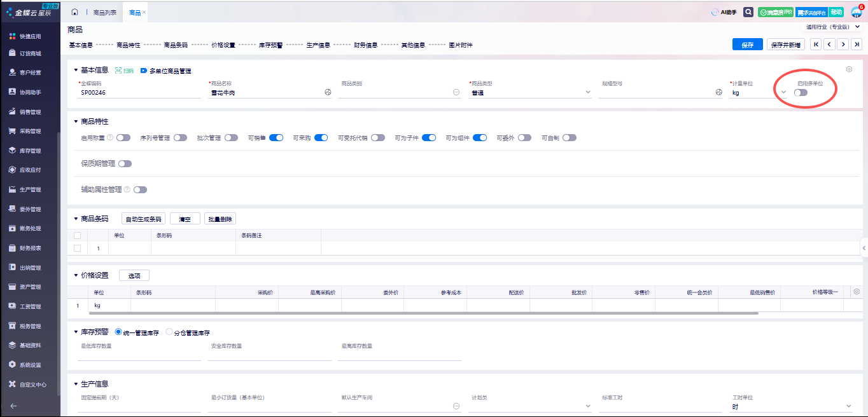Click 自动生成条码 button
The image size is (868, 417).
point(143,219)
